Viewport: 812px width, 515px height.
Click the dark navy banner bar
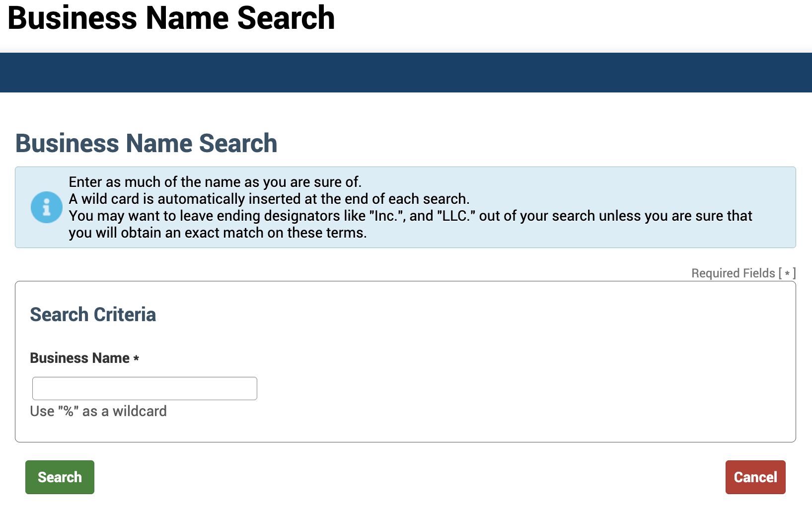pyautogui.click(x=406, y=73)
